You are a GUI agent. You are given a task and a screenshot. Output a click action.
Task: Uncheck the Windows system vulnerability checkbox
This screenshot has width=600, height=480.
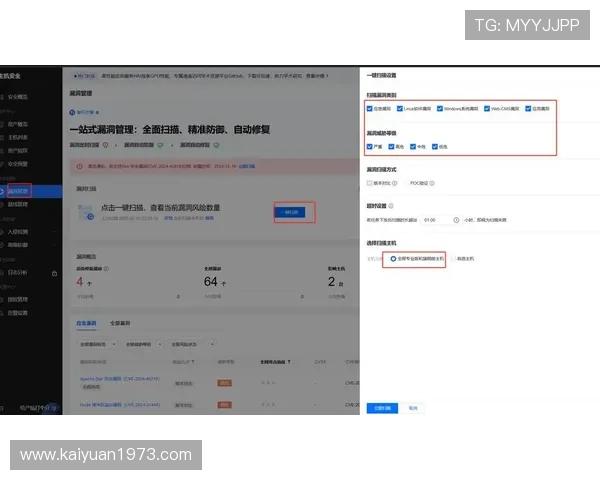click(440, 109)
